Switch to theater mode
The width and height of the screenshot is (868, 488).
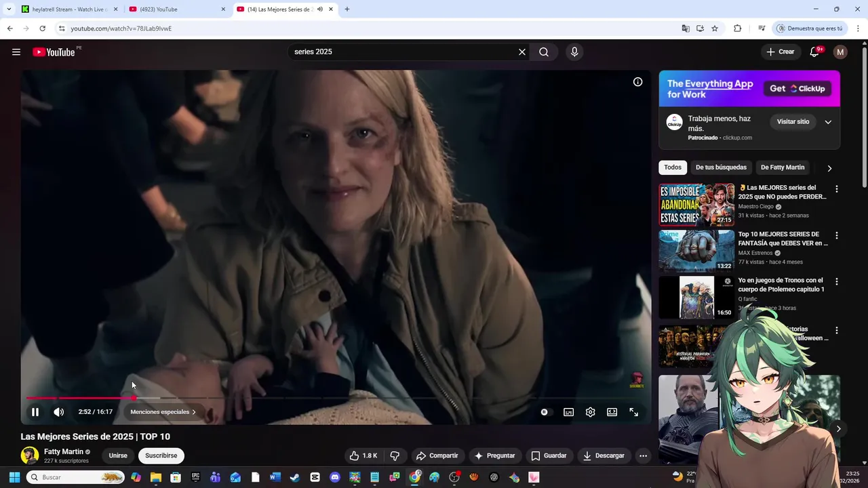click(612, 412)
